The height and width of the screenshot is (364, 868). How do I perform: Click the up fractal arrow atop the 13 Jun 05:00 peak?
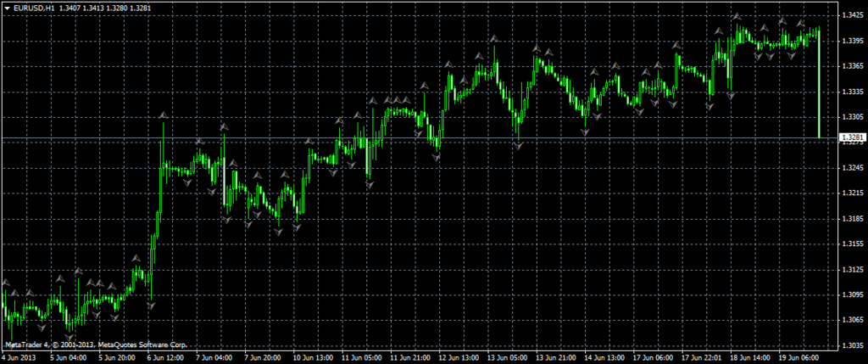pyautogui.click(x=493, y=38)
